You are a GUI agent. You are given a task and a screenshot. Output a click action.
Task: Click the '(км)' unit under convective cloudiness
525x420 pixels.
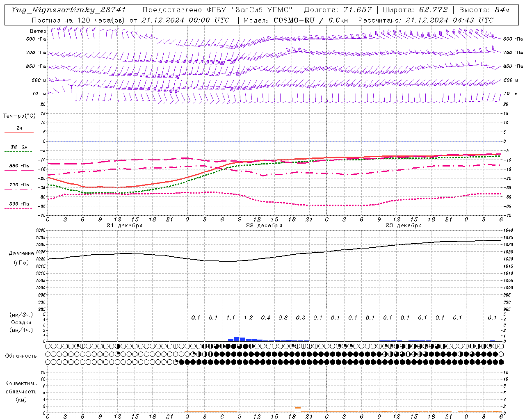21,399
